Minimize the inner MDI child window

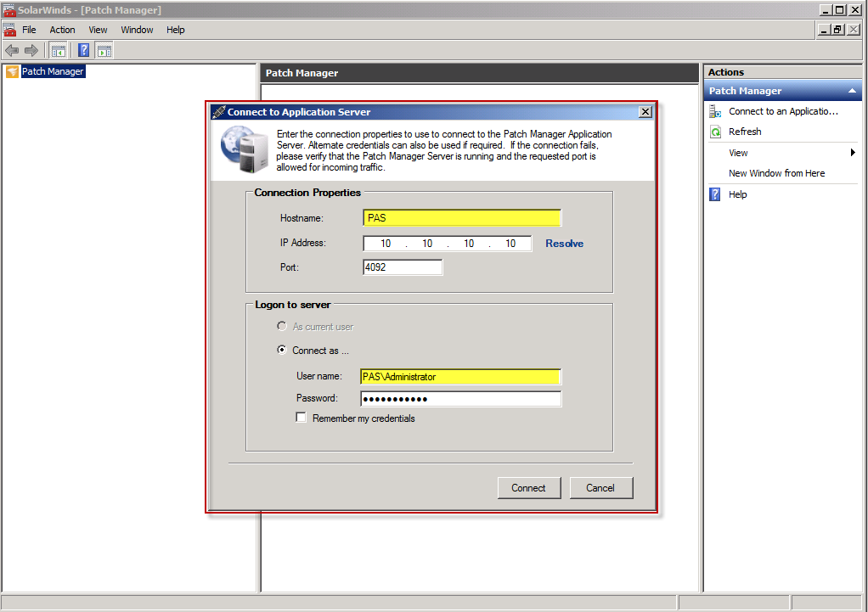[x=825, y=30]
